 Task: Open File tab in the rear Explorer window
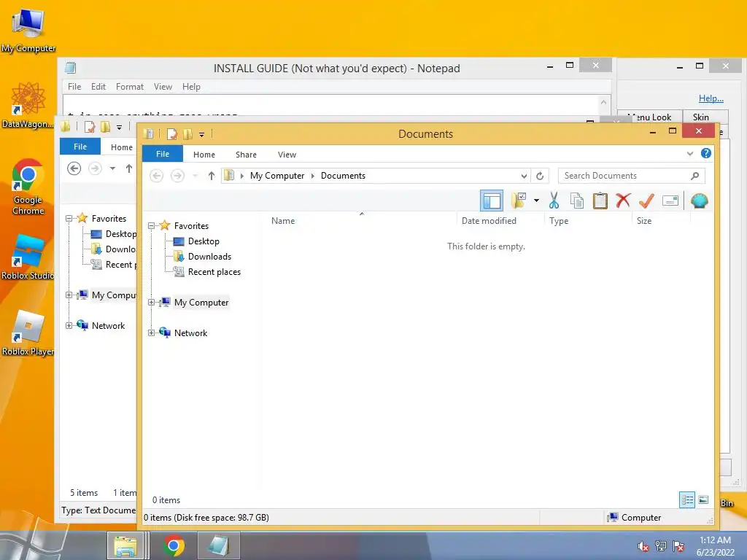point(80,147)
